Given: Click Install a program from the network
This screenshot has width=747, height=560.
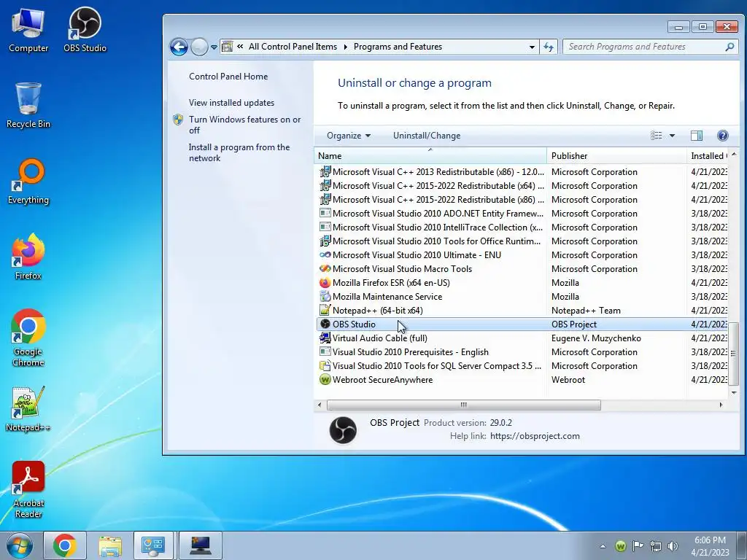Looking at the screenshot, I should 239,152.
